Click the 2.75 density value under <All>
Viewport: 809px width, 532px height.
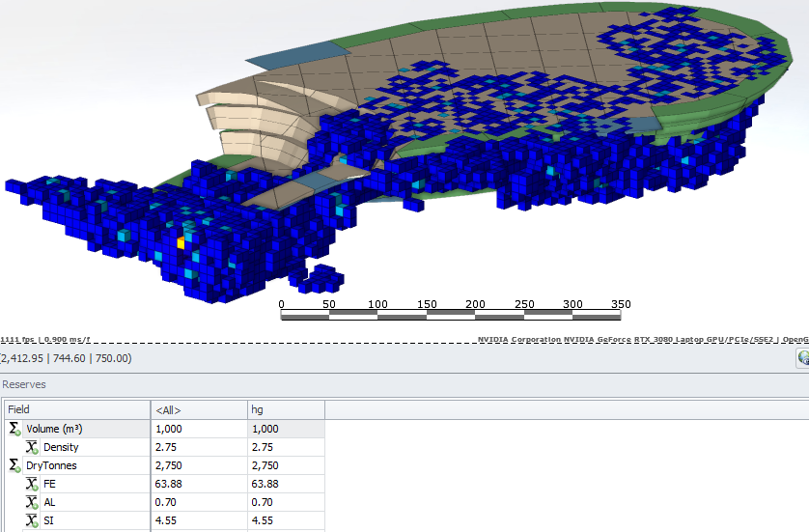pyautogui.click(x=166, y=447)
